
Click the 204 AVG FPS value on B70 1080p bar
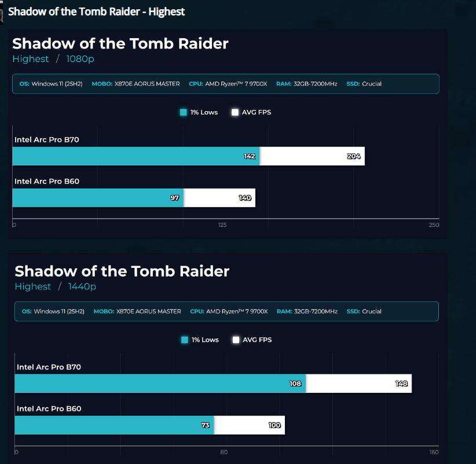point(354,156)
